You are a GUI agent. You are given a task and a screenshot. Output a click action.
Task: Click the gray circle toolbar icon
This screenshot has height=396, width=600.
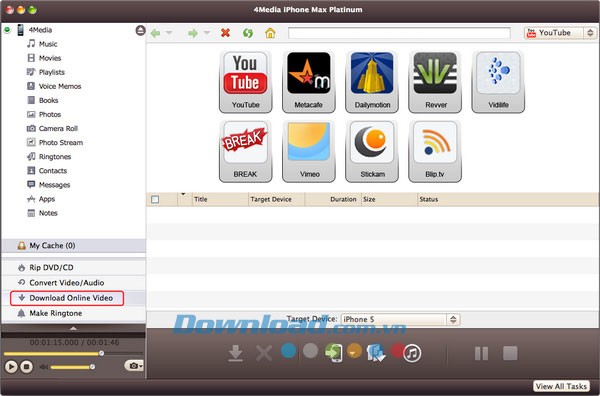point(310,350)
